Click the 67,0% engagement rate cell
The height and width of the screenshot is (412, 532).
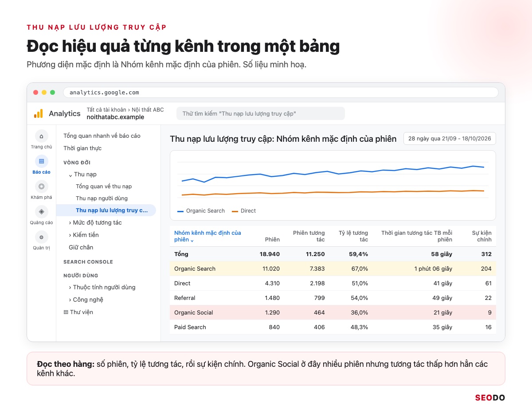point(360,268)
